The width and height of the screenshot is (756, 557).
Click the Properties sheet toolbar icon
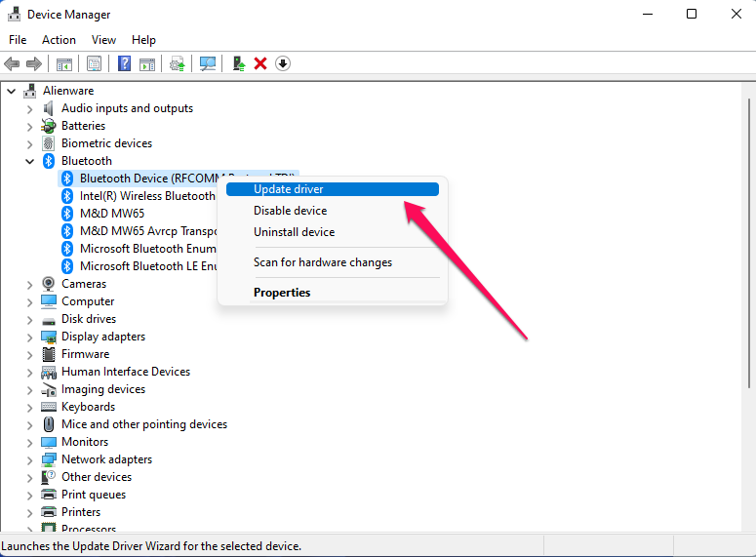[x=94, y=63]
